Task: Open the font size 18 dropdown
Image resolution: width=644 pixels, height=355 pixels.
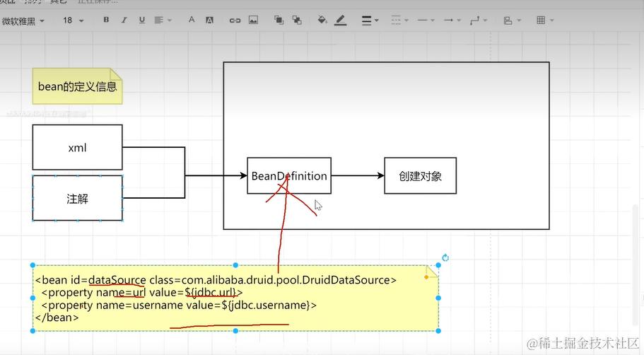Action: click(73, 20)
